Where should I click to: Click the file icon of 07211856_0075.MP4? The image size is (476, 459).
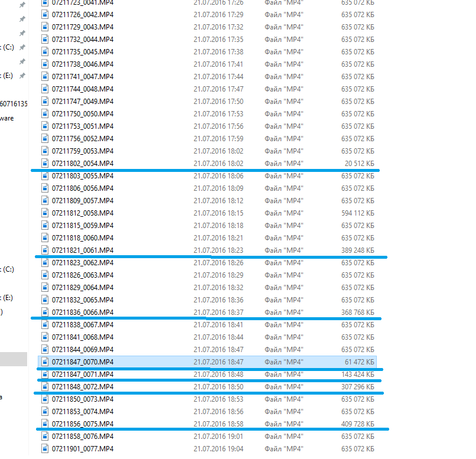45,424
